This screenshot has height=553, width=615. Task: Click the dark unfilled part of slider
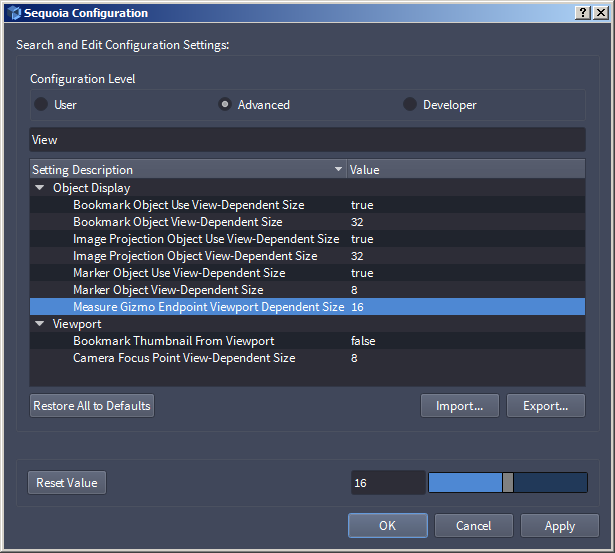point(550,482)
